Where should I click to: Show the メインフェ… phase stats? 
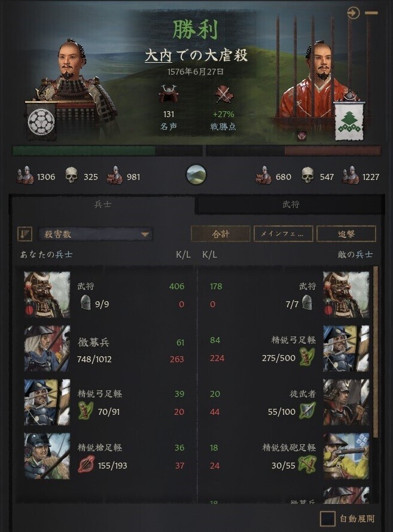click(284, 234)
